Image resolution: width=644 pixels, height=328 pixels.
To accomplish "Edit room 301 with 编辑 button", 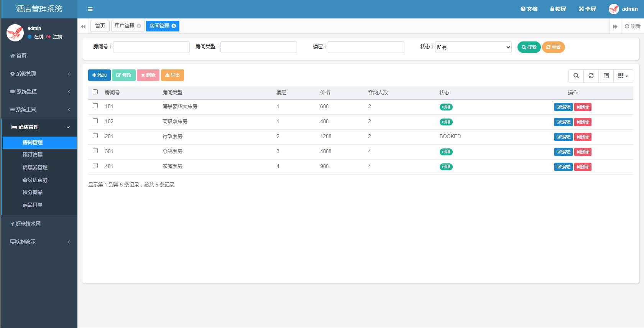I will pyautogui.click(x=563, y=152).
